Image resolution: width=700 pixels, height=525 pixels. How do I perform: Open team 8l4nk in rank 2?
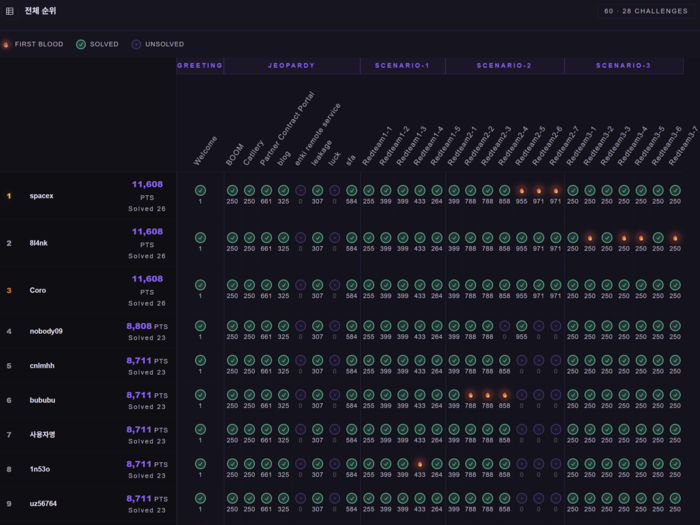point(41,243)
